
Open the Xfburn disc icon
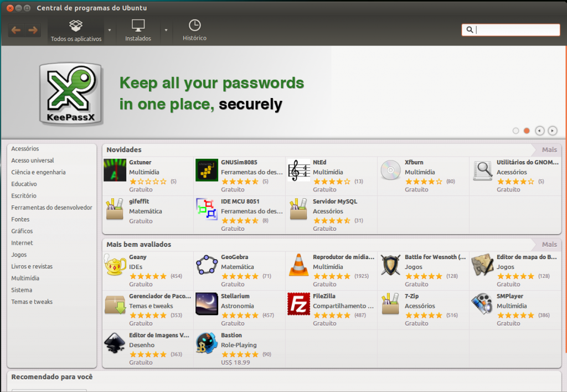coord(390,170)
